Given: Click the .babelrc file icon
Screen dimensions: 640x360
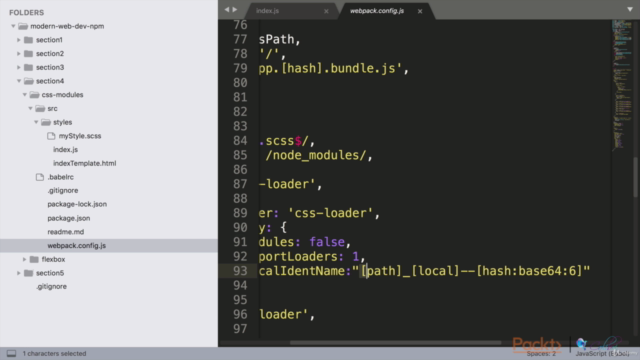Looking at the screenshot, I should pyautogui.click(x=40, y=177).
